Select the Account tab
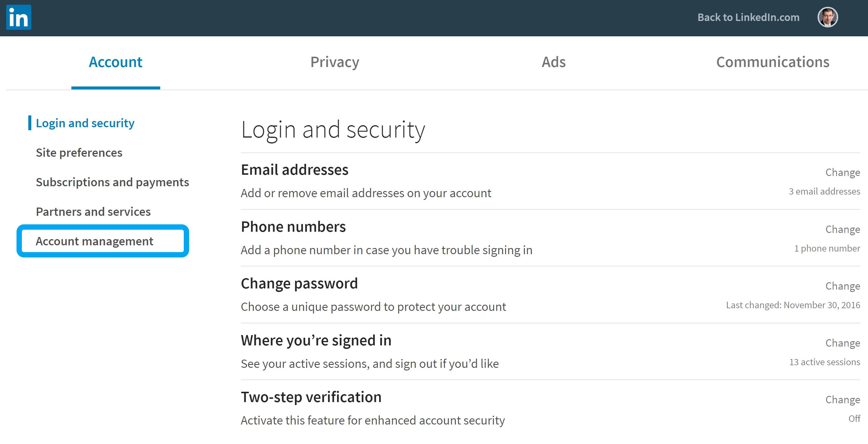The width and height of the screenshot is (868, 444). (x=116, y=62)
